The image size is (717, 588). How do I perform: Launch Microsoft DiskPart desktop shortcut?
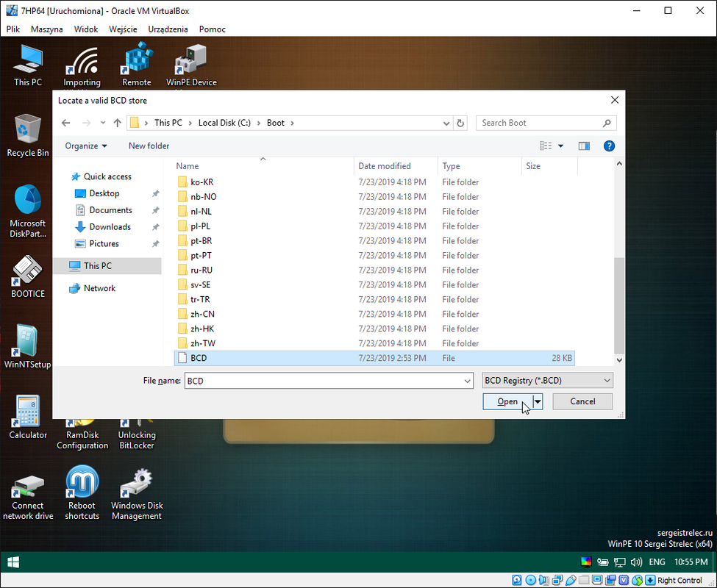point(28,211)
